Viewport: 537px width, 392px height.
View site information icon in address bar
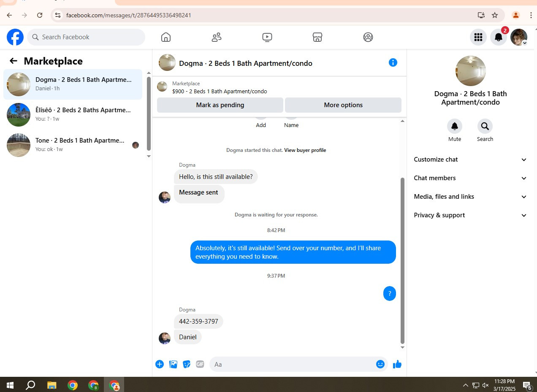(x=58, y=15)
